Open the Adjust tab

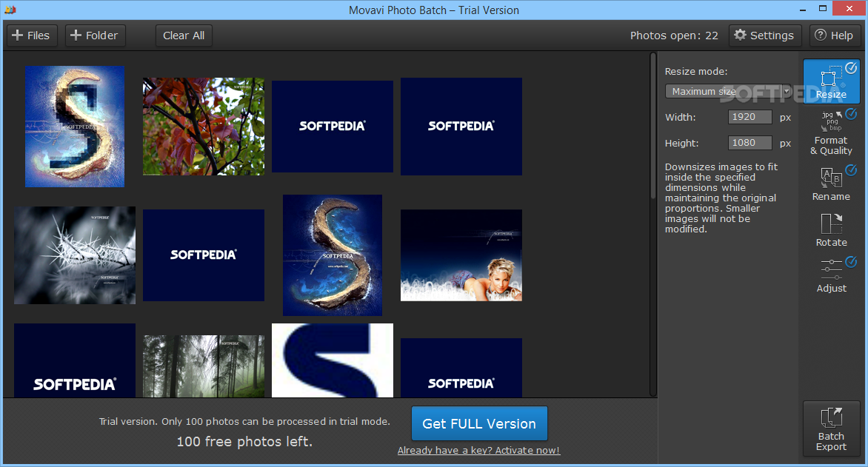831,275
